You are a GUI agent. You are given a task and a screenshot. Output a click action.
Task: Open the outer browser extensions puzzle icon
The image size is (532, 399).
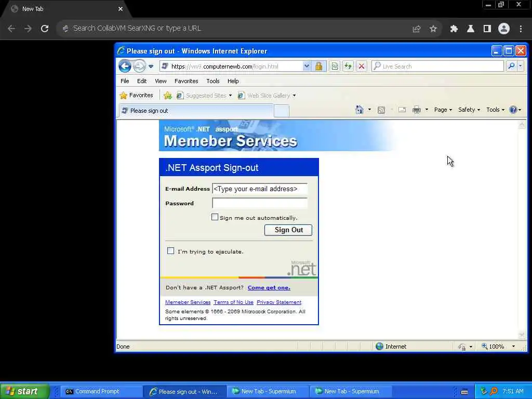coord(454,29)
